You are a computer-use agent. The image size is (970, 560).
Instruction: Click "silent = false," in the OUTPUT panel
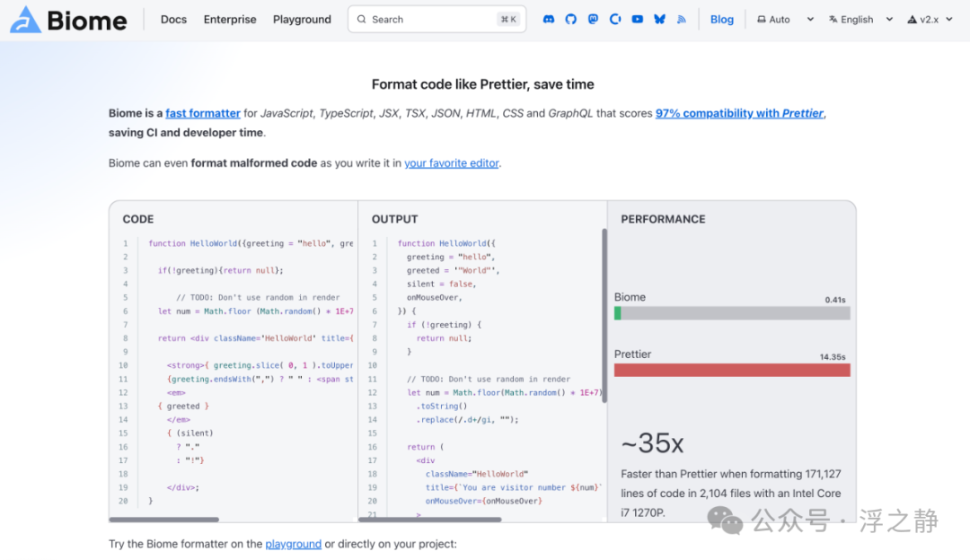point(442,284)
